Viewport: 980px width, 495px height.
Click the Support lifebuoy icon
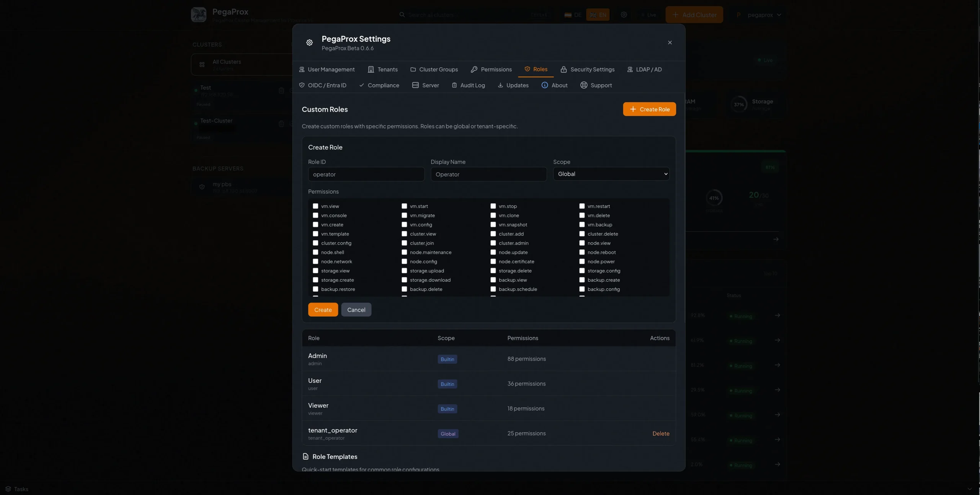tap(583, 85)
